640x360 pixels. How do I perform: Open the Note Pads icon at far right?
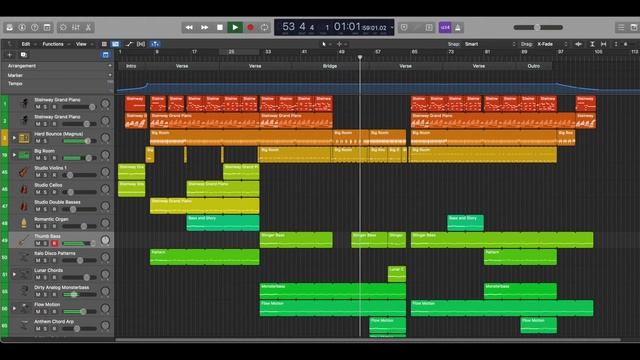click(x=634, y=27)
